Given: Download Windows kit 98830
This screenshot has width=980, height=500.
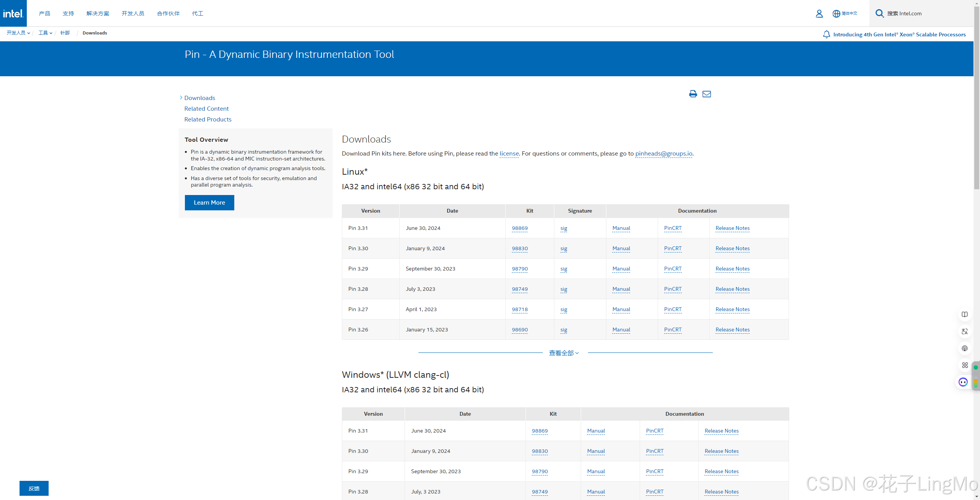Looking at the screenshot, I should coord(540,451).
